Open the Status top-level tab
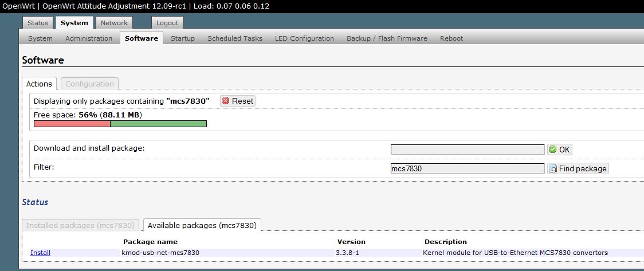Screen dimensions: 644x271 pyautogui.click(x=38, y=23)
